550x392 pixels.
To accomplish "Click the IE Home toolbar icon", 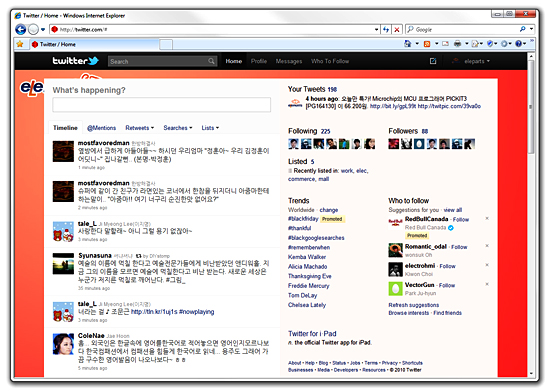I will coord(408,44).
